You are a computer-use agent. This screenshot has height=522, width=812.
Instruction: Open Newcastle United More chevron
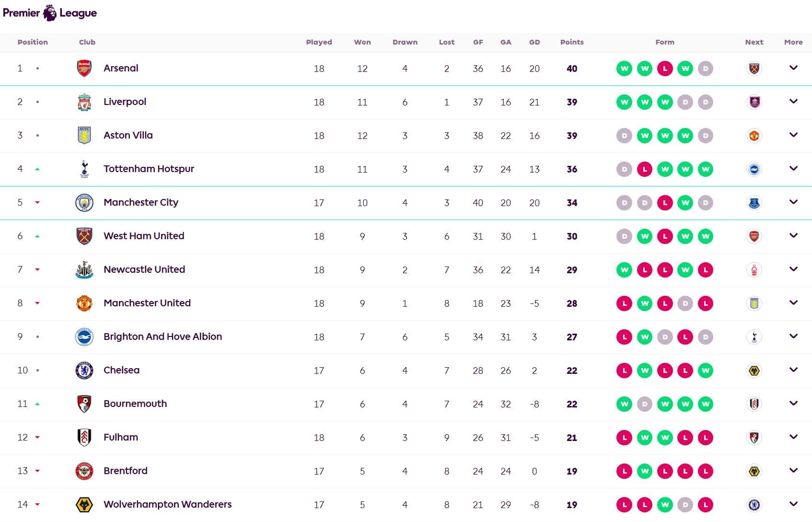[793, 269]
